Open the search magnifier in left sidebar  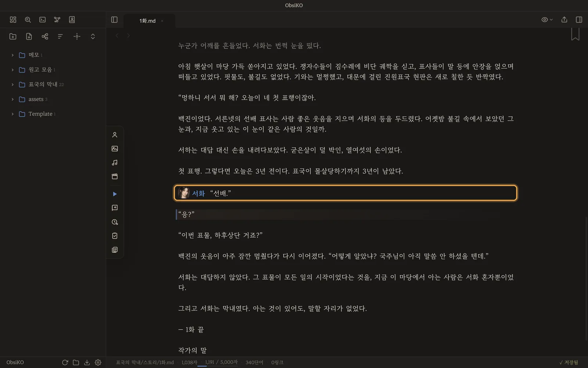[x=28, y=20]
